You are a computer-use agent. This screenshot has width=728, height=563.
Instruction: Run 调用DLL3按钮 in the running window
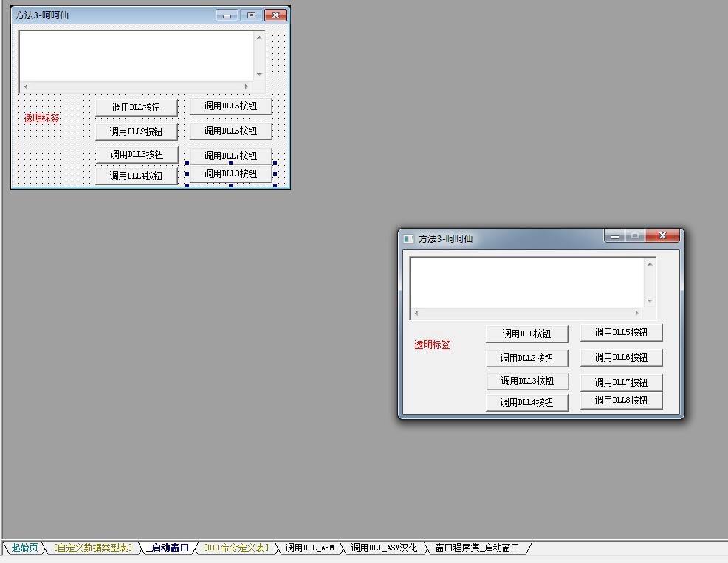527,381
